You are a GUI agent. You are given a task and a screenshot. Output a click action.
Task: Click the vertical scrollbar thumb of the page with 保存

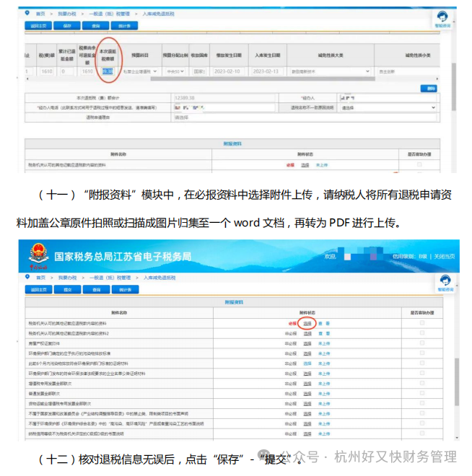pyautogui.click(x=454, y=87)
